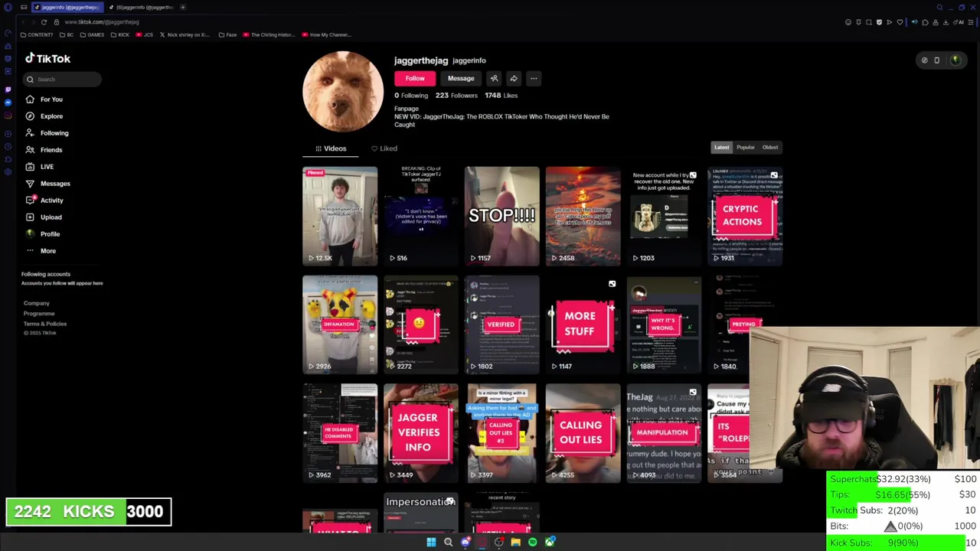Click the 223 Followers count

tap(456, 96)
